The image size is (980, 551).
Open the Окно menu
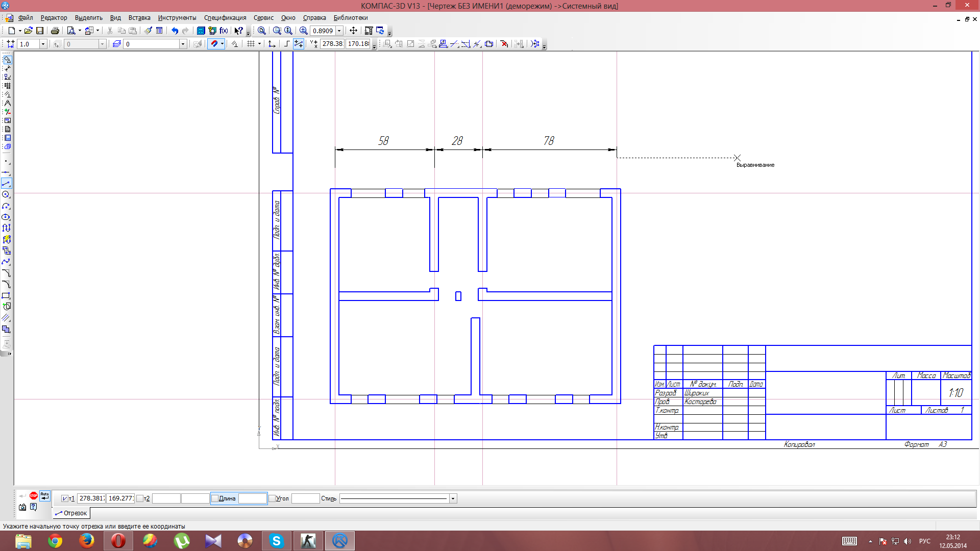[x=288, y=18]
